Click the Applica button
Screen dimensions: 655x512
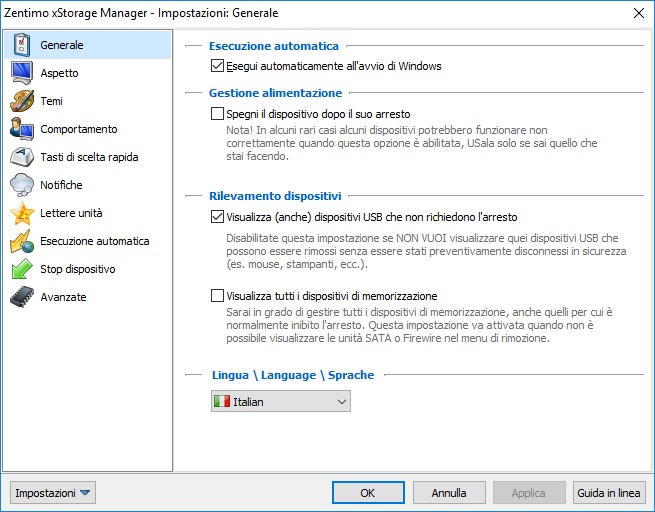tap(529, 493)
